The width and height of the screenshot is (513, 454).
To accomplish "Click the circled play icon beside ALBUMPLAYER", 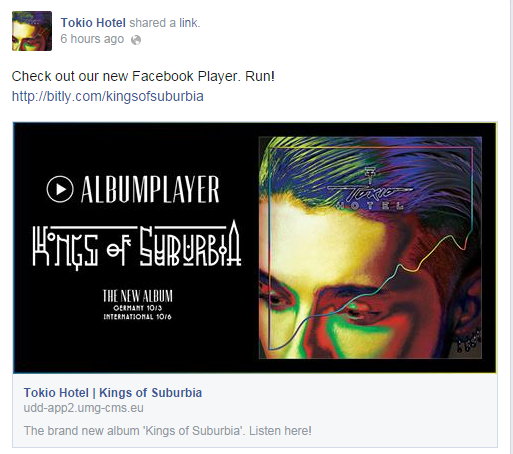I will coord(60,189).
